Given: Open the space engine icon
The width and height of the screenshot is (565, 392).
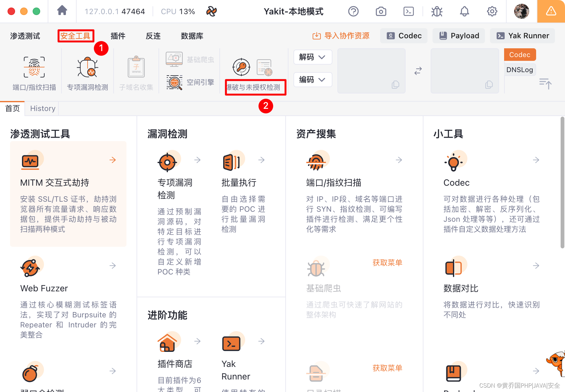Looking at the screenshot, I should 174,82.
